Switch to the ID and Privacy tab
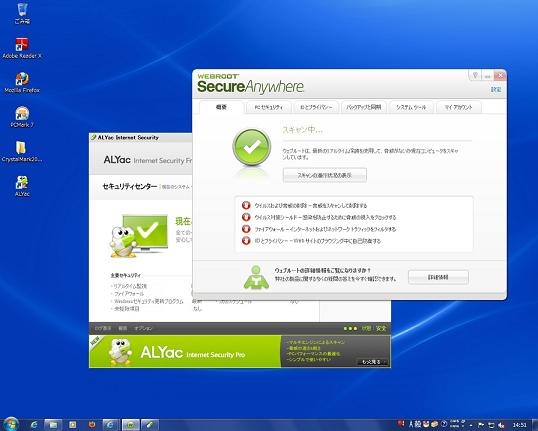Viewport: 538px width, 431px height. pos(316,107)
